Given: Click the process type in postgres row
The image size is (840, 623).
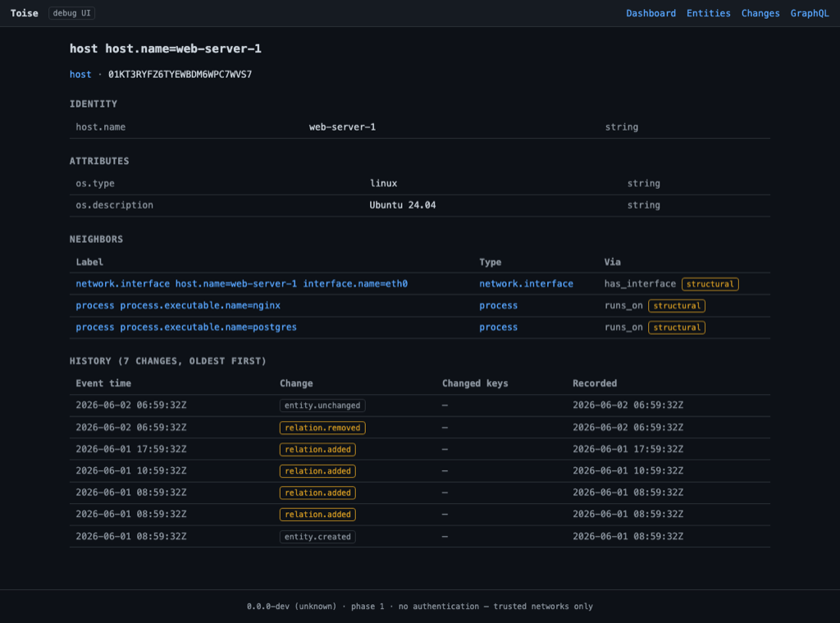Looking at the screenshot, I should coord(498,327).
